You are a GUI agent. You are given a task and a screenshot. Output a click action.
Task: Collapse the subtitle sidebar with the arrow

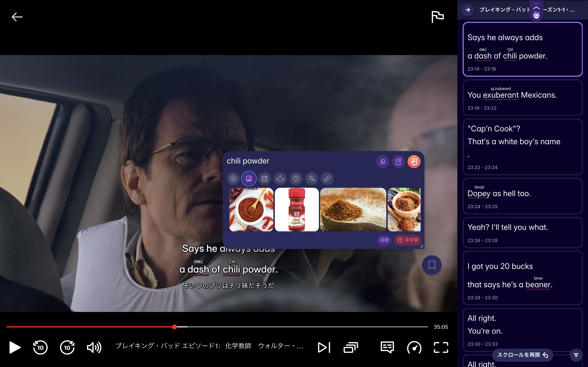(468, 10)
